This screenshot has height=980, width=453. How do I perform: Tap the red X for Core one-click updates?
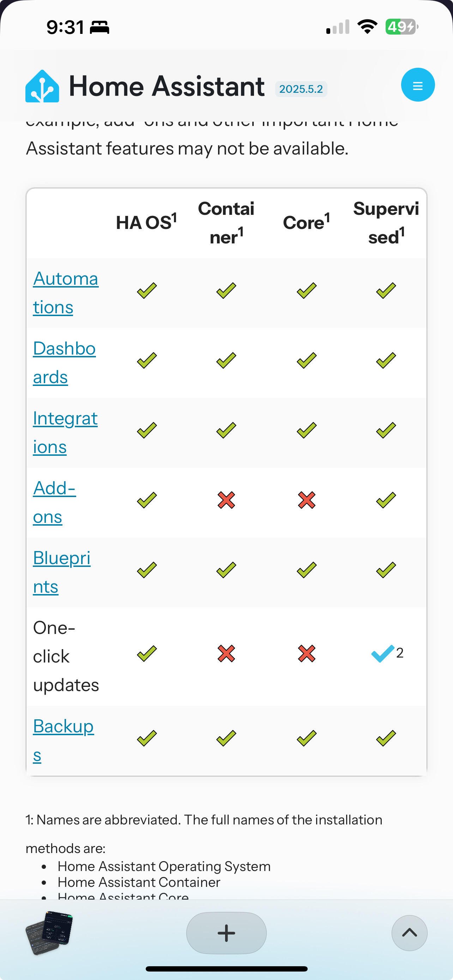click(307, 654)
